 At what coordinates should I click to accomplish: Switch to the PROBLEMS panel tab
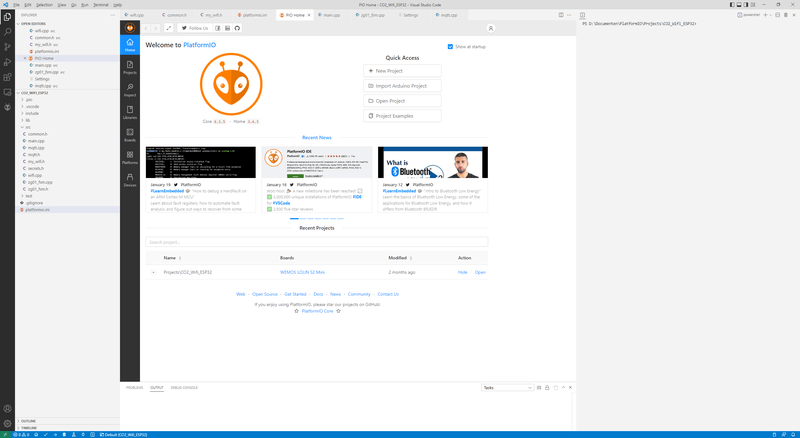pyautogui.click(x=135, y=387)
